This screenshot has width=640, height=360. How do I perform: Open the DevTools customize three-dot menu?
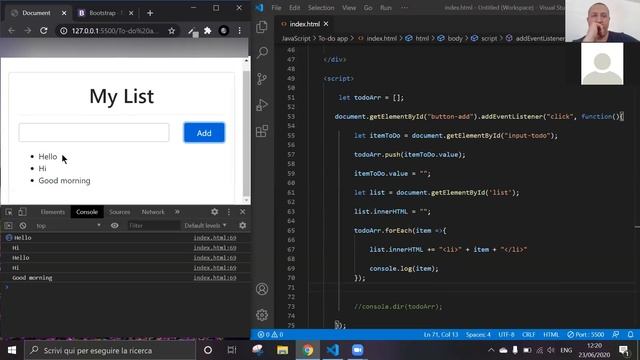229,212
